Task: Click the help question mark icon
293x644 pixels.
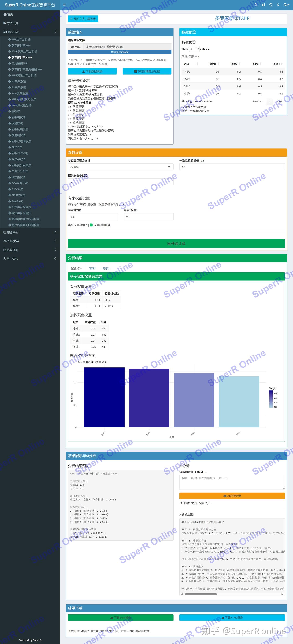Action: point(271,5)
